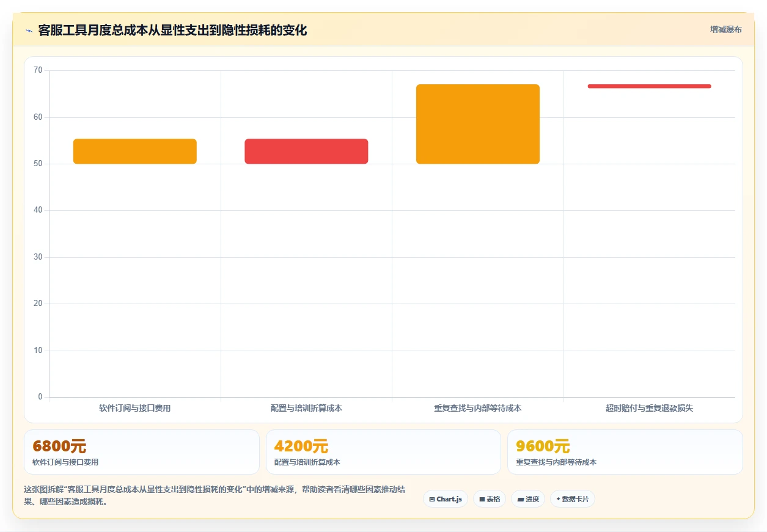Select the 数据卡片 tag
767x532 pixels.
(573, 499)
